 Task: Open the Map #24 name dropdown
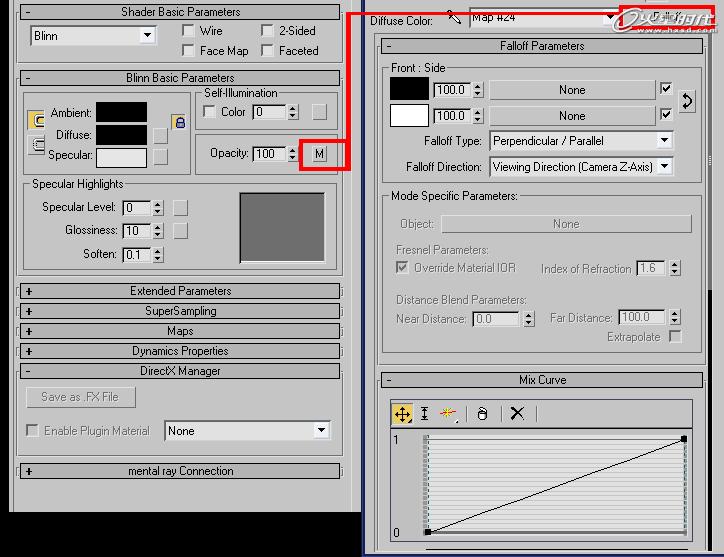click(544, 18)
